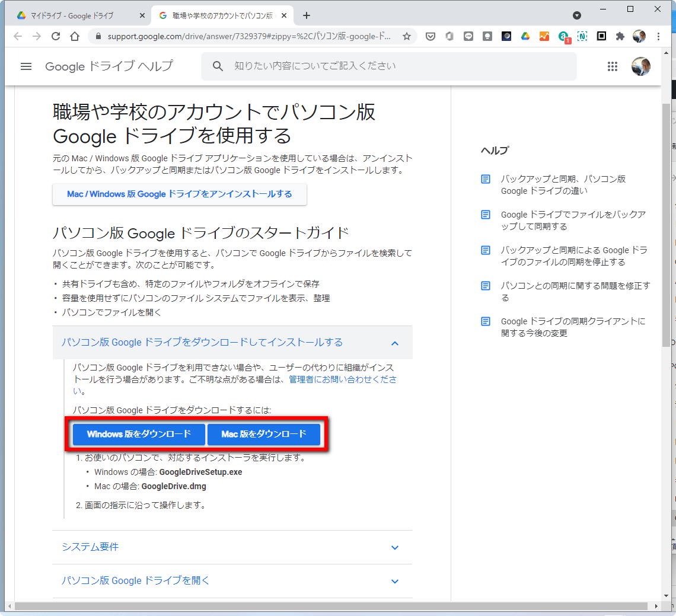The width and height of the screenshot is (676, 616).
Task: Click the パソコンでファイルを開く bullet
Action: click(111, 312)
